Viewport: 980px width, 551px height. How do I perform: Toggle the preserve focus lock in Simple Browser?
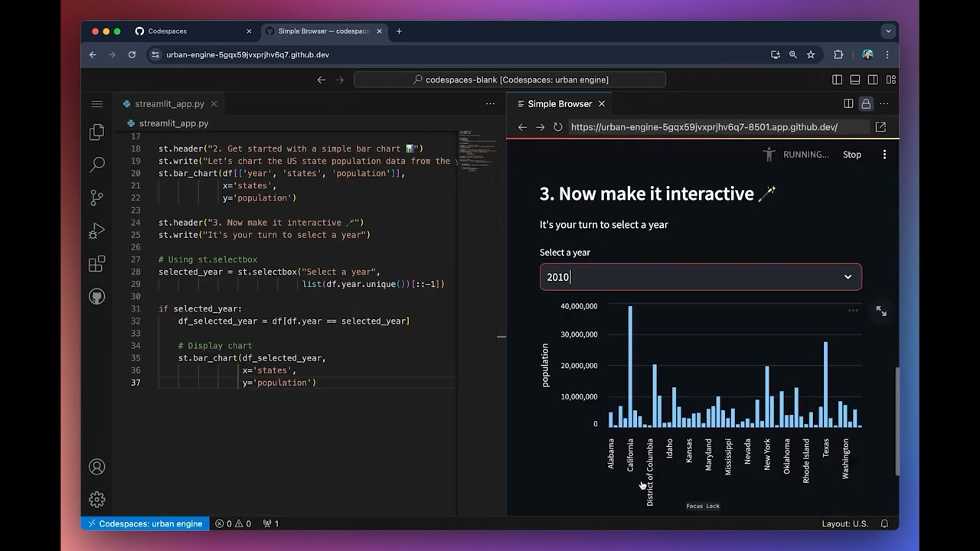pos(866,103)
